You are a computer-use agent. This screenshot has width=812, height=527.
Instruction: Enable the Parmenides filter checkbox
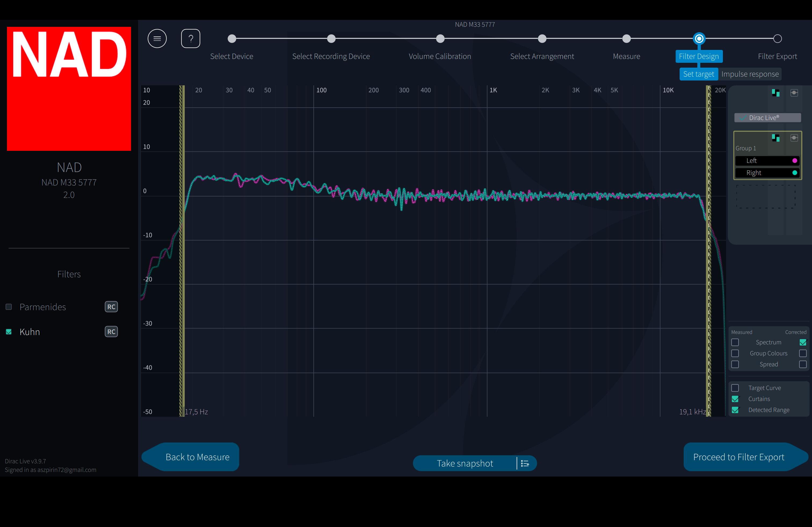click(9, 307)
